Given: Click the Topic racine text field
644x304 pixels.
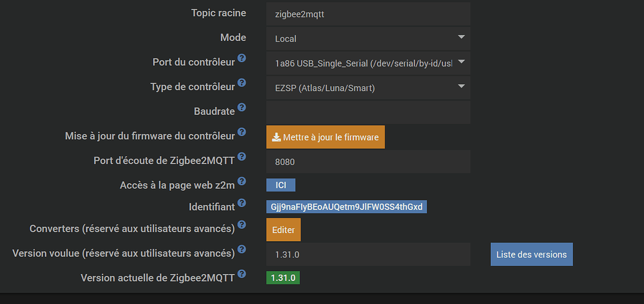Looking at the screenshot, I should tap(368, 14).
